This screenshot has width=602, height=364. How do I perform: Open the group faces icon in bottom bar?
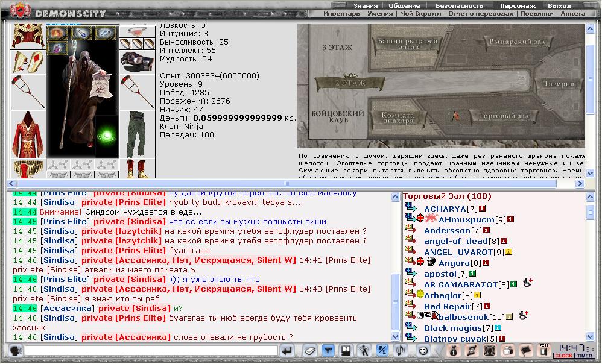point(490,351)
